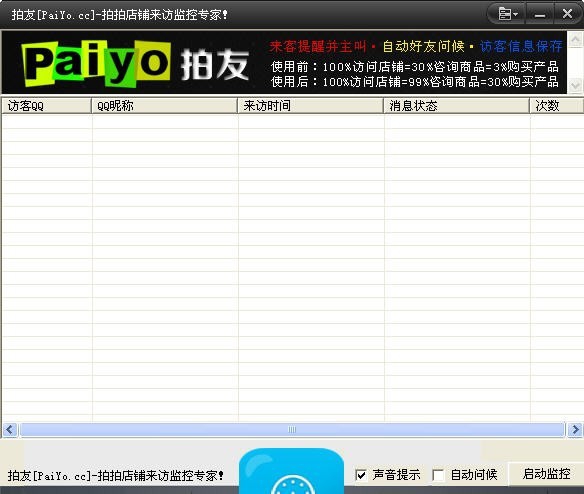Sort by 次数 column header
The height and width of the screenshot is (494, 584).
[x=556, y=106]
